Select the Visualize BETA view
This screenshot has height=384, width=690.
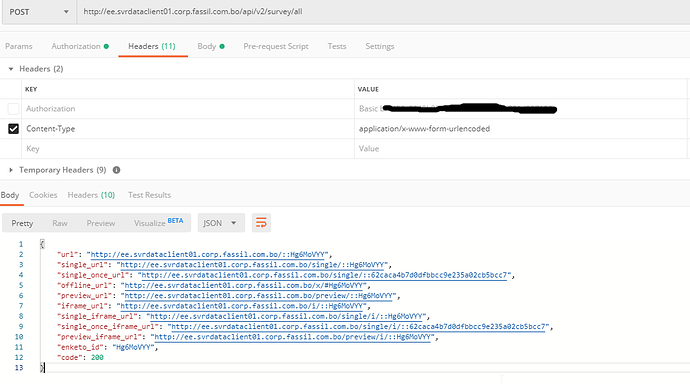tap(158, 223)
